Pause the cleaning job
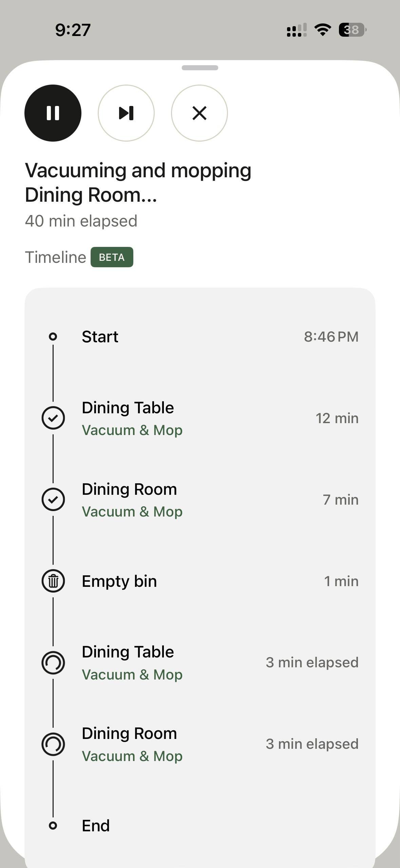 (x=53, y=113)
